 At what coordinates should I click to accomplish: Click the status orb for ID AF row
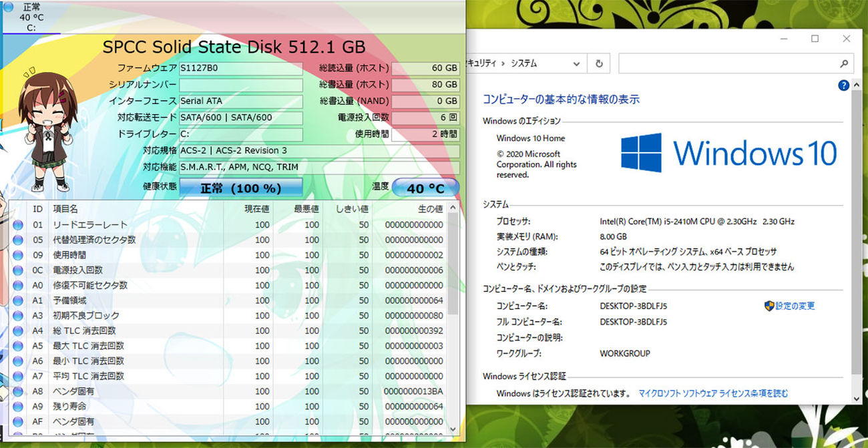click(18, 421)
